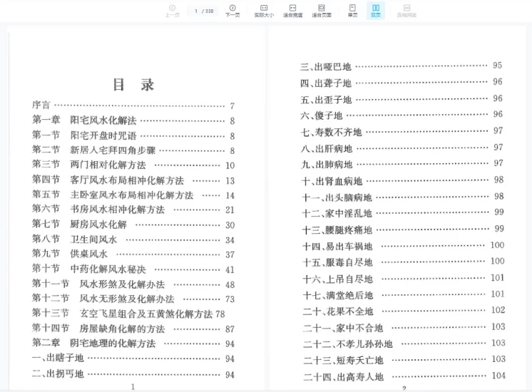Select 第十四节 房屋缺角化解的方法 entry
Viewport: 532px width, 392px height.
[98, 329]
